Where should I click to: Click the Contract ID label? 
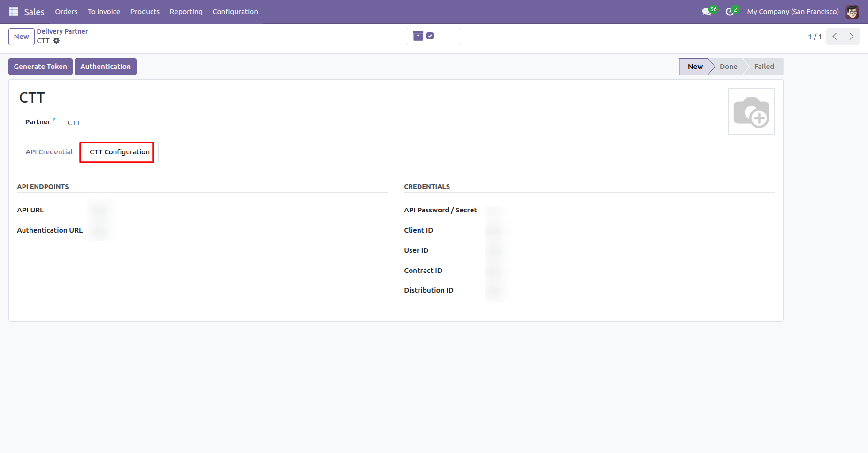point(423,271)
